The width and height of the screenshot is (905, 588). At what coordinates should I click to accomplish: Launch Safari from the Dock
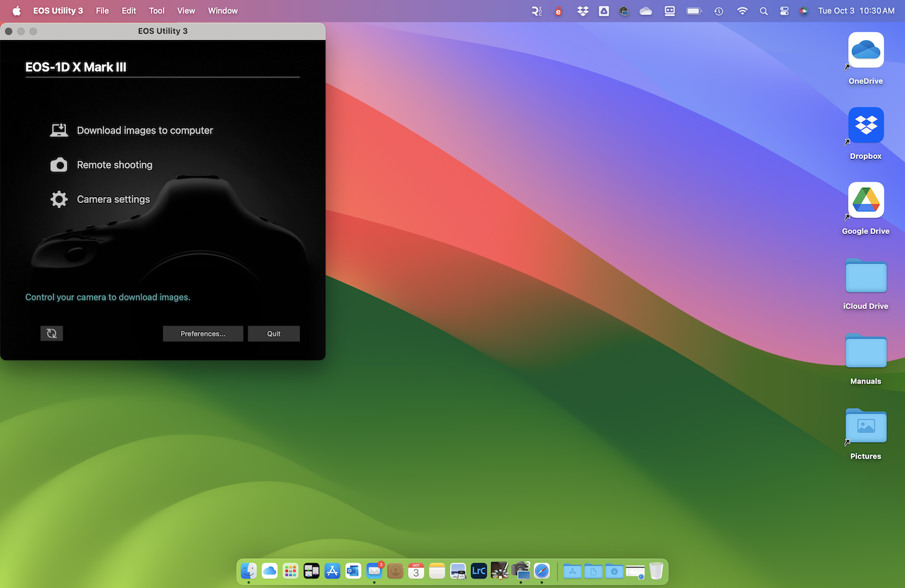[x=542, y=571]
